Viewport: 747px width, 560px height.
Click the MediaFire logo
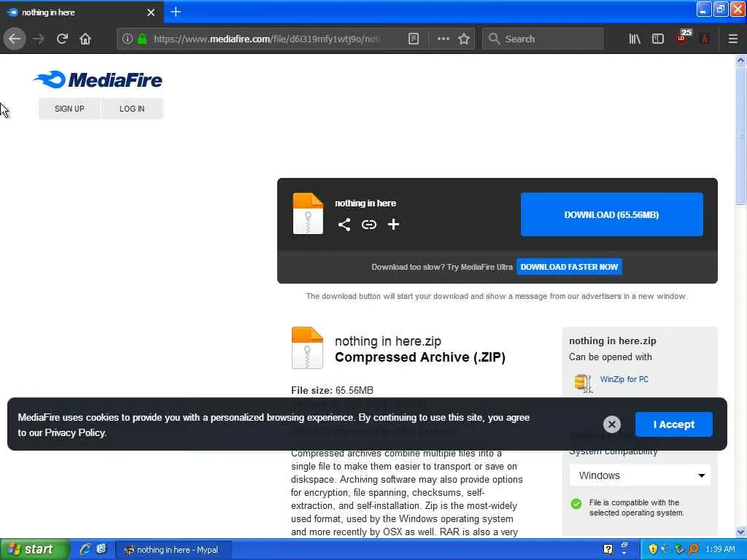[98, 79]
